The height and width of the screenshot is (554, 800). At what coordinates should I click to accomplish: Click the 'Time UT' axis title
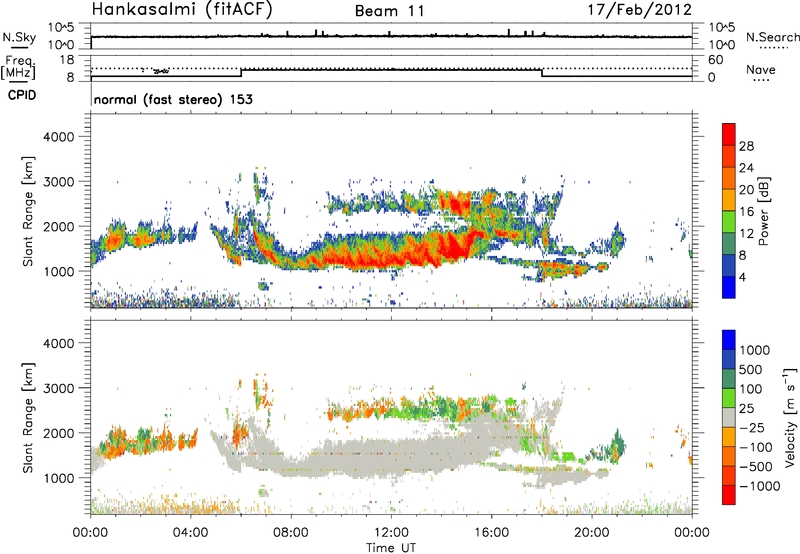click(x=391, y=548)
